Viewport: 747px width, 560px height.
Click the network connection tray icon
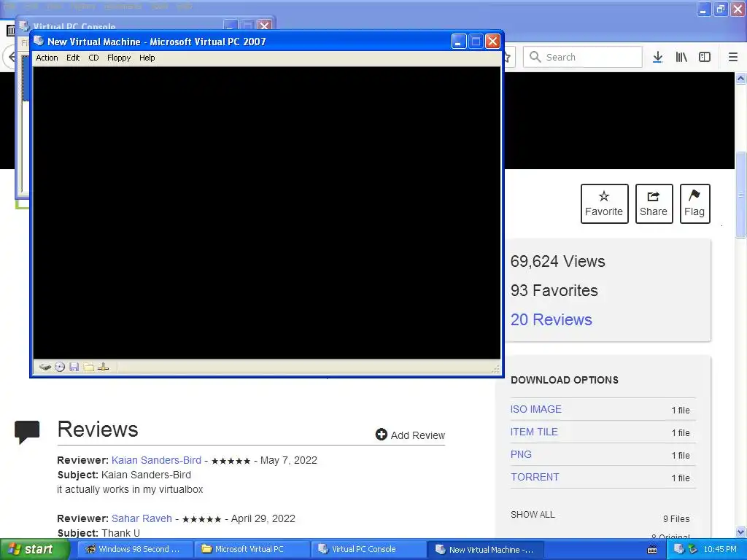pos(692,549)
